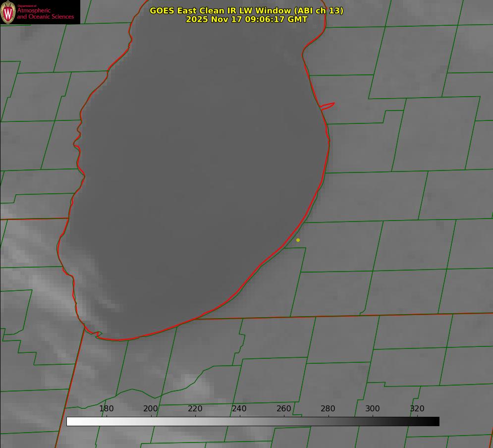Click the small red spit outline on the east shore

328,106
